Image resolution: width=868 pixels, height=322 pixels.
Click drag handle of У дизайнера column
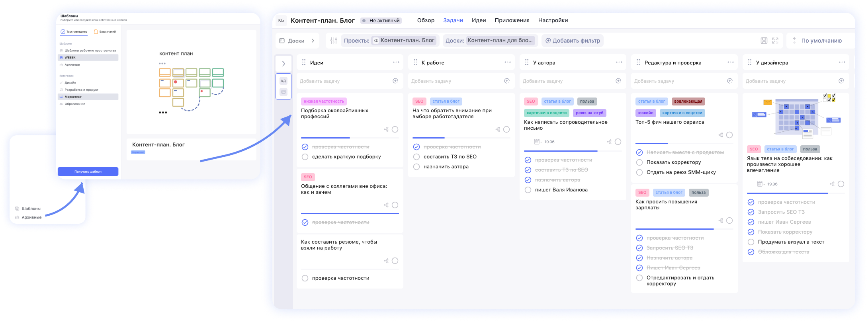point(750,62)
